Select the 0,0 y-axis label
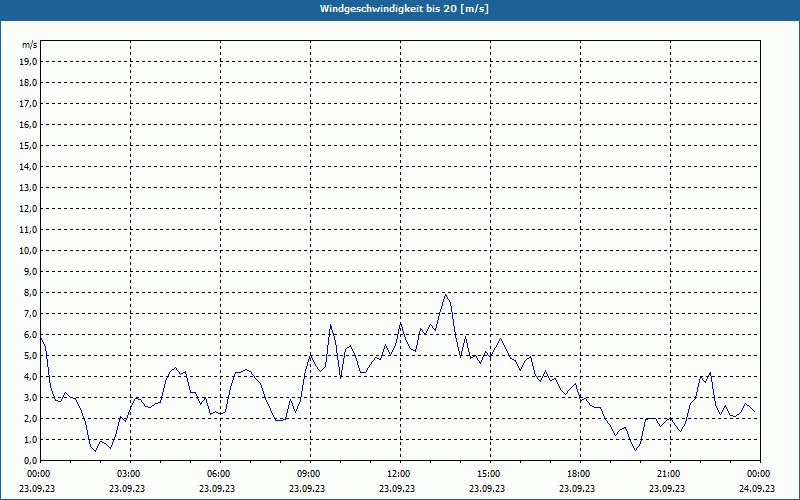Viewport: 800px width, 500px height. point(30,461)
